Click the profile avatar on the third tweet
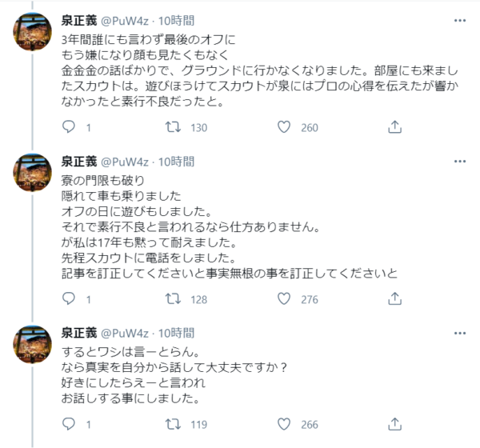 [x=35, y=347]
